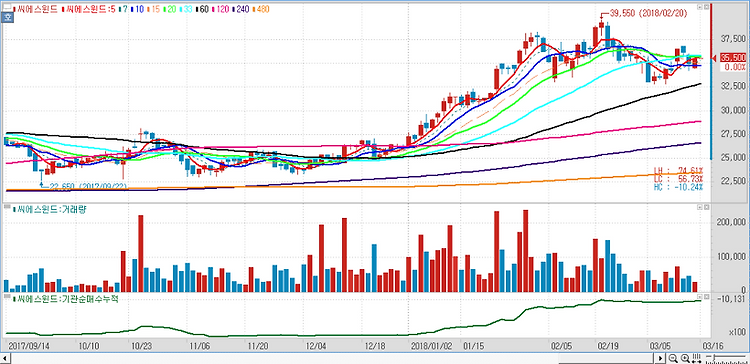Click the 11/20 date axis label
This screenshot has width=750, height=364.
click(x=257, y=345)
